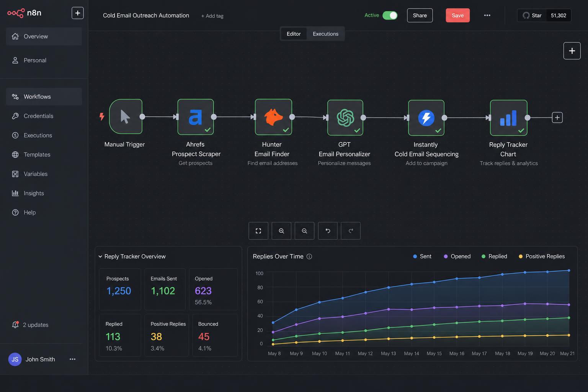This screenshot has height=392, width=588.
Task: Go to Workflows in sidebar
Action: (44, 96)
